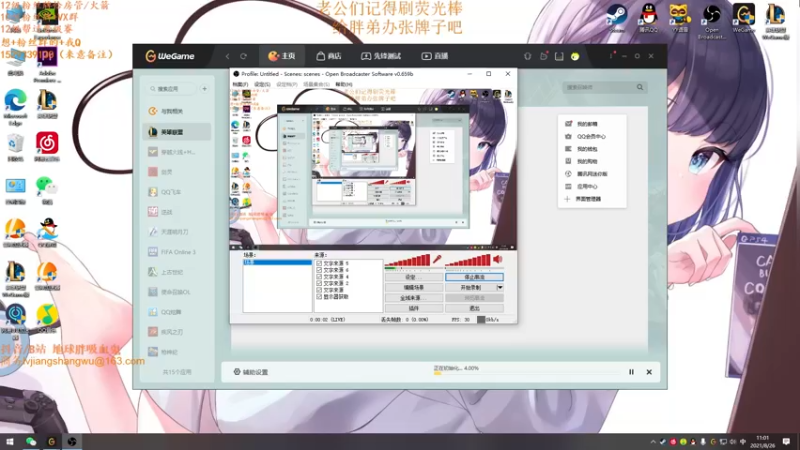Viewport: 800px width, 450px height.
Task: Toggle the 显示器获取 source checkbox
Action: click(319, 296)
